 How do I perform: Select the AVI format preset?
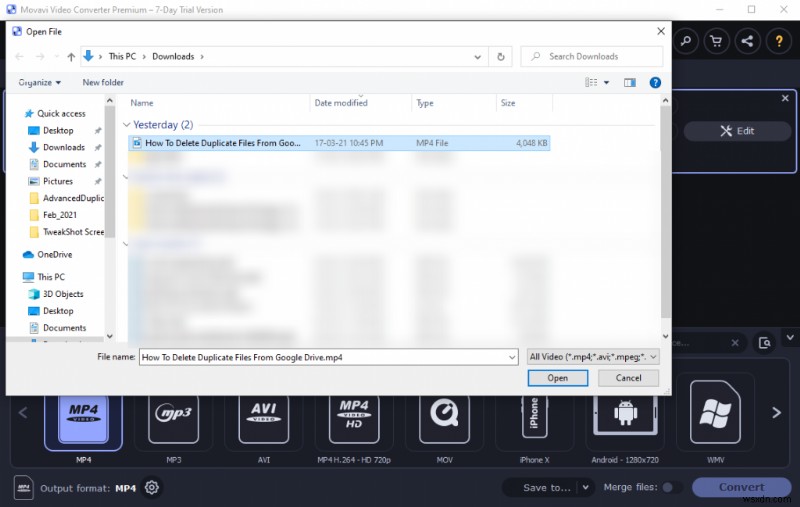click(264, 423)
